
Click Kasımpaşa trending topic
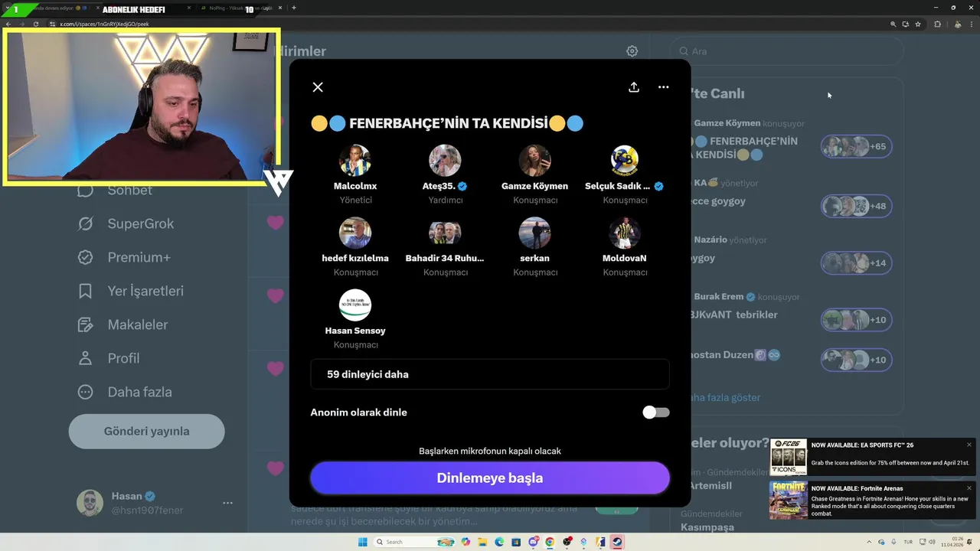pyautogui.click(x=707, y=527)
